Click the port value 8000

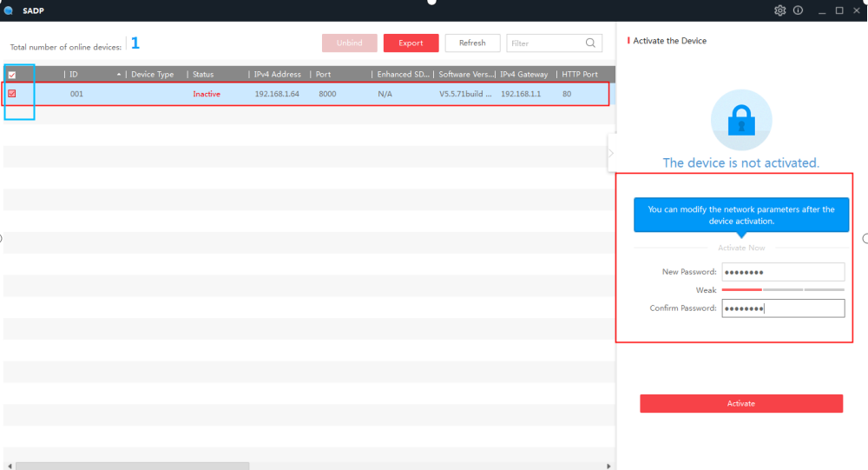327,94
